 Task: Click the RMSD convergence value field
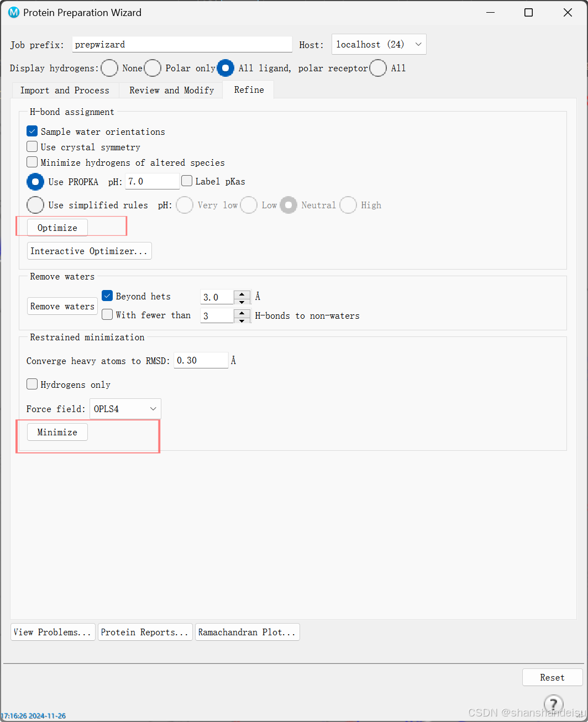pos(201,360)
